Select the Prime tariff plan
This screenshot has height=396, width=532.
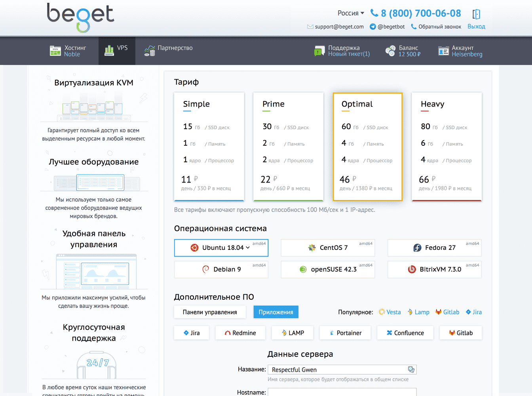point(288,147)
